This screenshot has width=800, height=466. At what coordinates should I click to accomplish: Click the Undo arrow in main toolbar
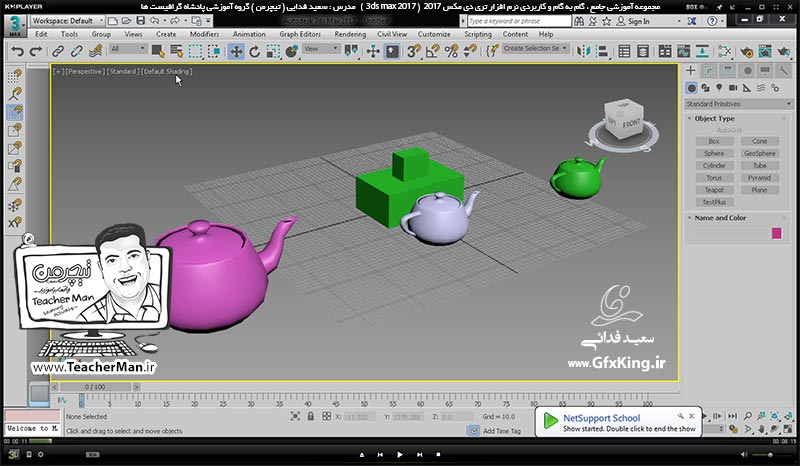[17, 51]
